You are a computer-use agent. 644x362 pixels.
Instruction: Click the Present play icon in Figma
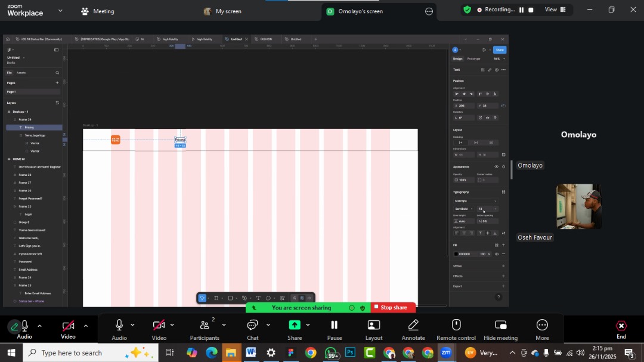point(484,49)
